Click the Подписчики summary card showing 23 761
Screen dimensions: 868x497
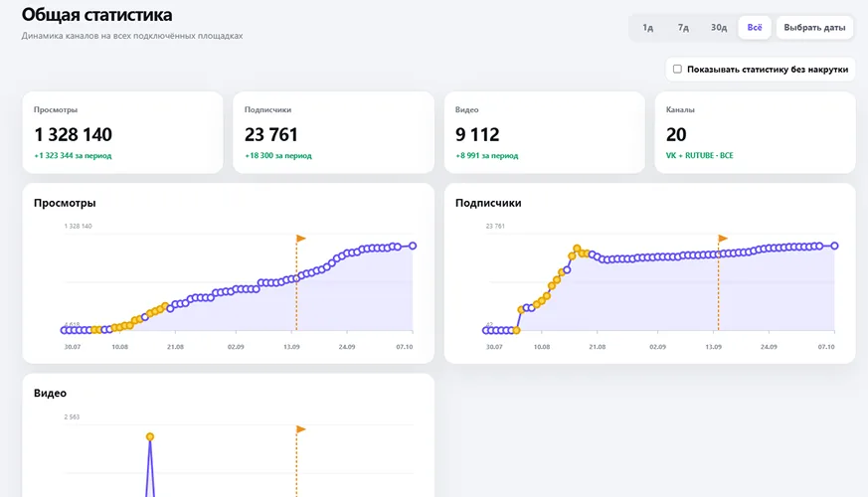pos(333,132)
